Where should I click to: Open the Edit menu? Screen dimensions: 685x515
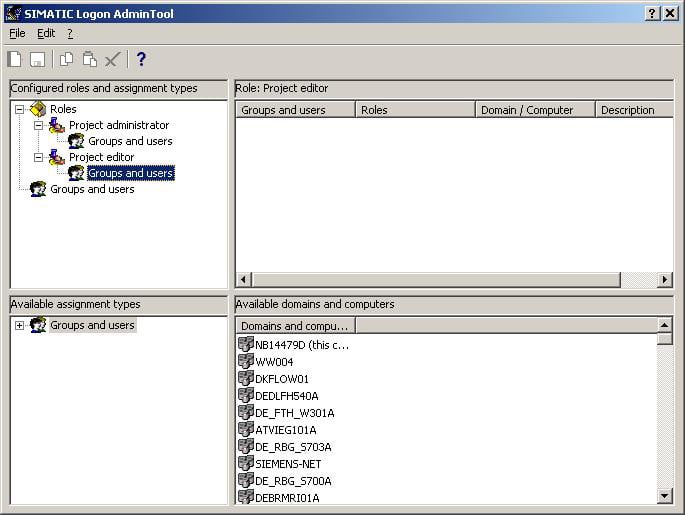(x=46, y=33)
